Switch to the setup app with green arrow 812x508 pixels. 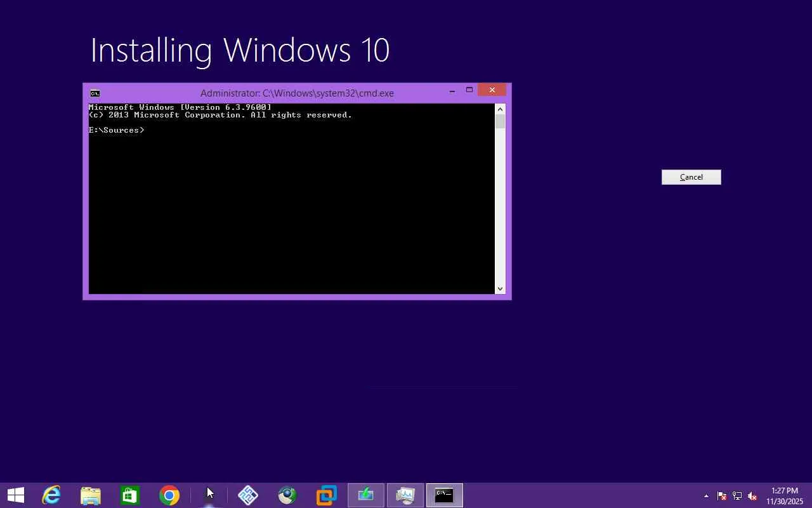(366, 495)
